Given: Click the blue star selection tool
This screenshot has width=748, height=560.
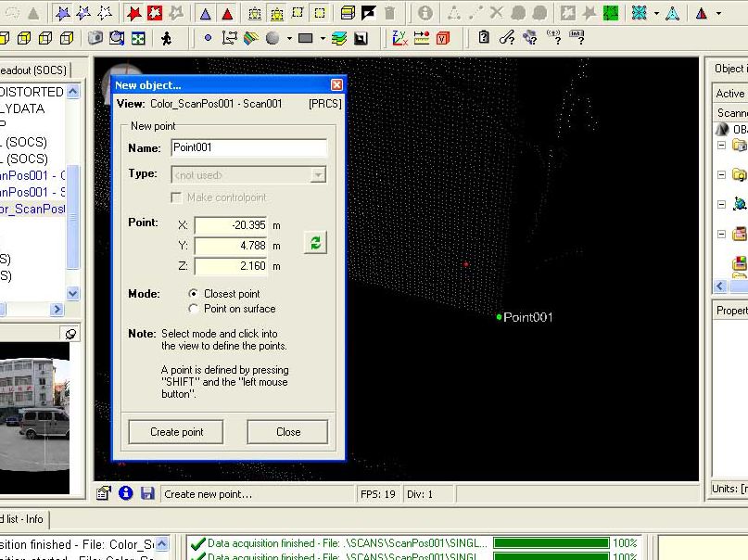Looking at the screenshot, I should point(62,13).
